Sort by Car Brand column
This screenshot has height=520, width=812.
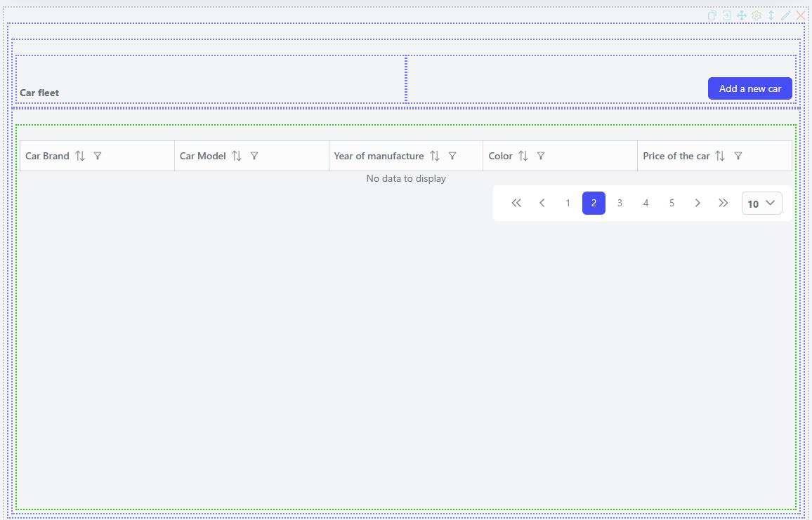(80, 156)
